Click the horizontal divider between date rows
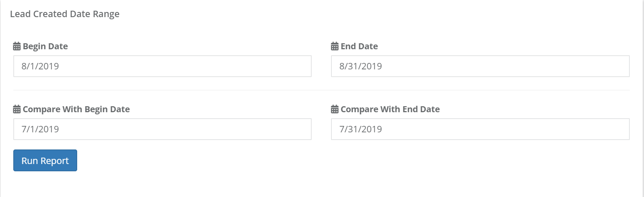Viewport: 644px width, 197px height. [322, 90]
